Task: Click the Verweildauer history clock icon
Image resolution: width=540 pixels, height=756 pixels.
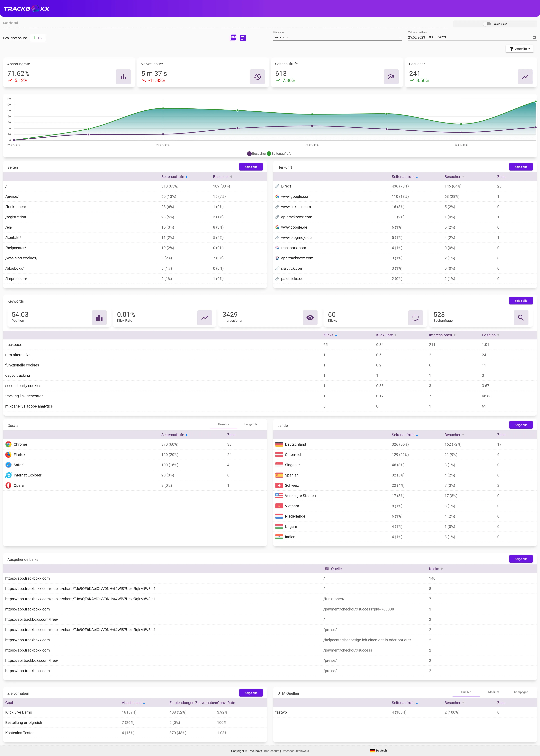Action: click(x=257, y=77)
